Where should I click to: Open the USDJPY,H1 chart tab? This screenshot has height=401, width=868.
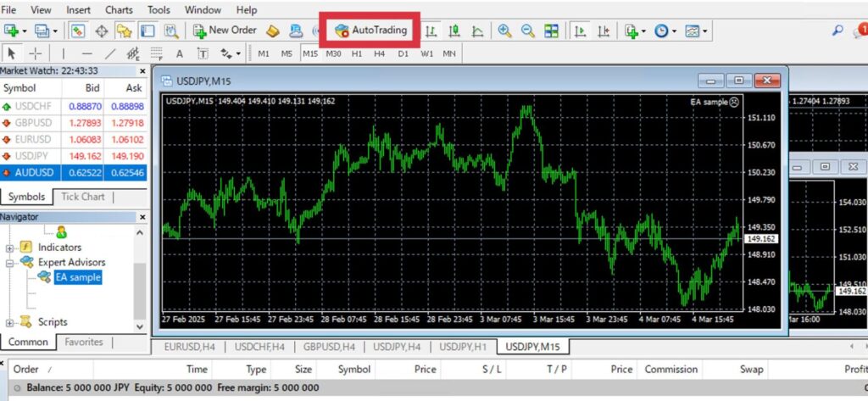pos(463,348)
